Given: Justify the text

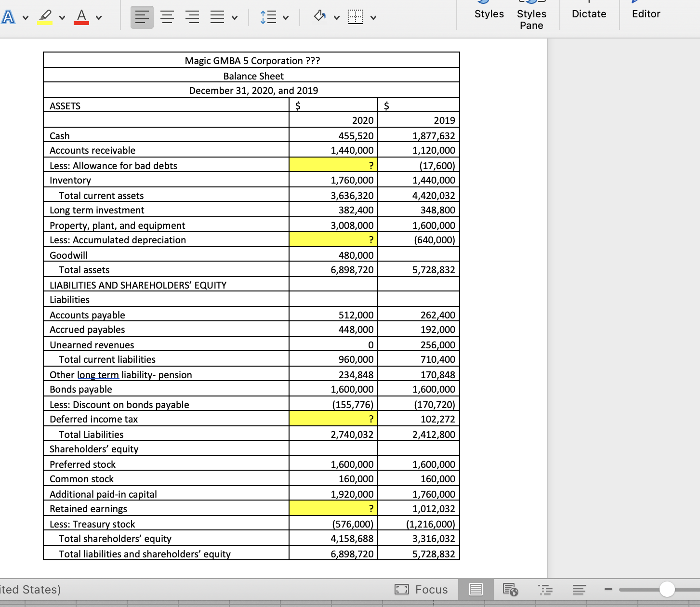Looking at the screenshot, I should pyautogui.click(x=217, y=17).
